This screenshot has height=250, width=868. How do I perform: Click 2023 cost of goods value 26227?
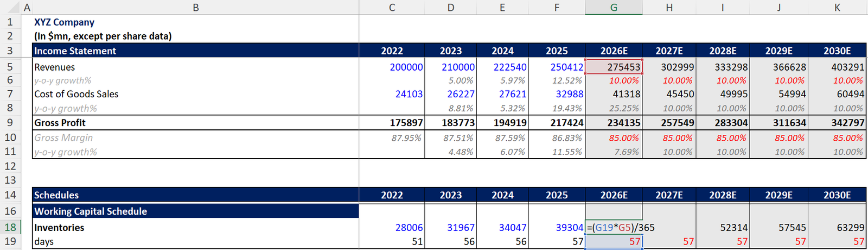coord(450,94)
